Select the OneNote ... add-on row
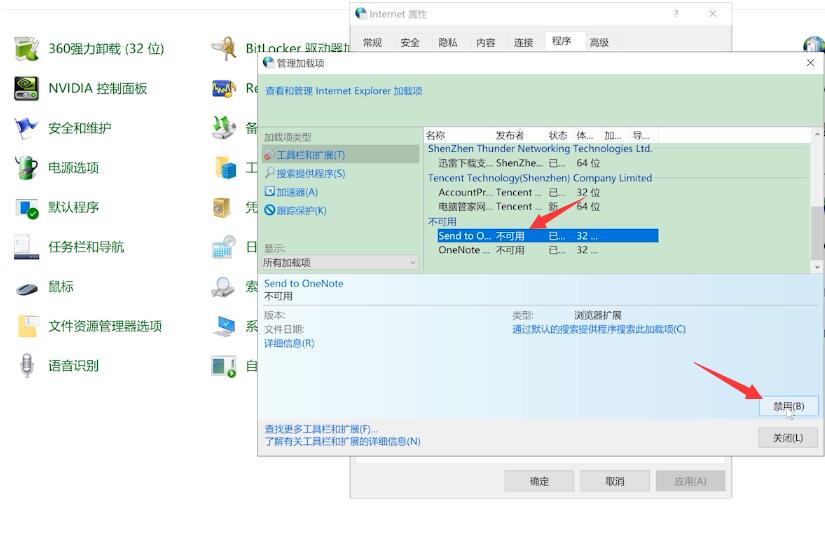The width and height of the screenshot is (825, 534). (x=547, y=250)
